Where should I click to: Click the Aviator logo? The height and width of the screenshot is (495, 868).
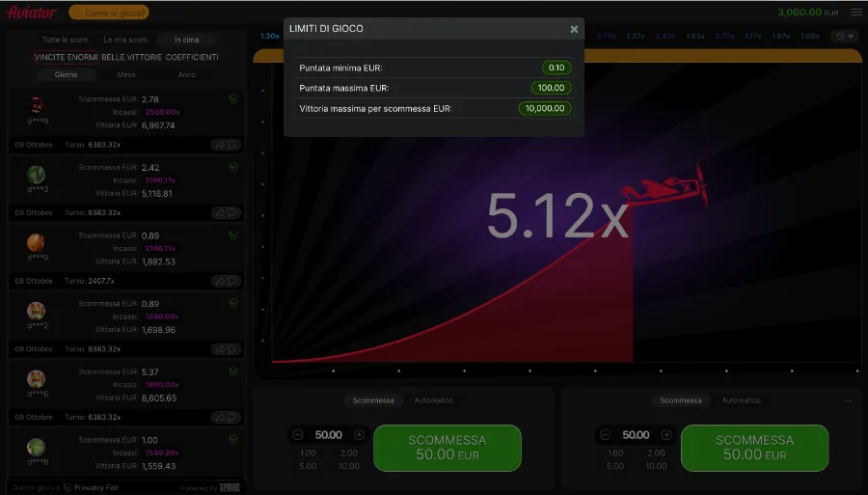point(32,13)
